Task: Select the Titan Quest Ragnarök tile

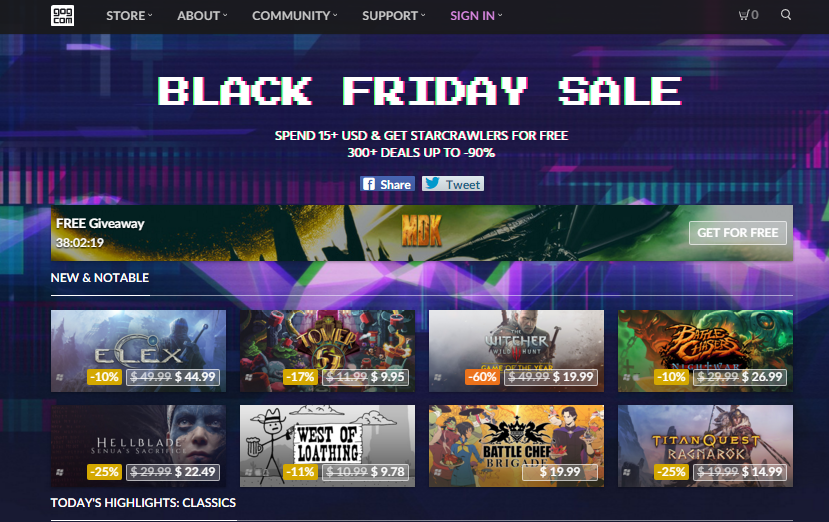Action: pos(705,446)
